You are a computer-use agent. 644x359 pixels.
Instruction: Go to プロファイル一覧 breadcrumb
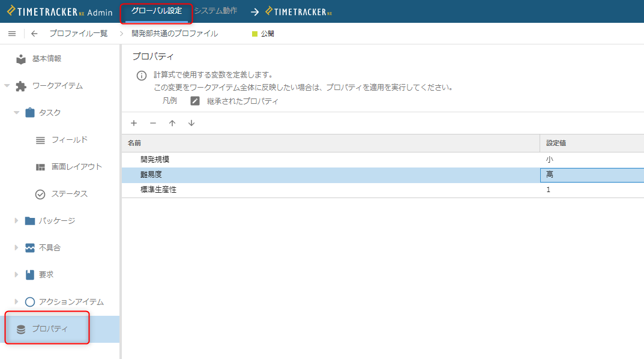point(79,34)
